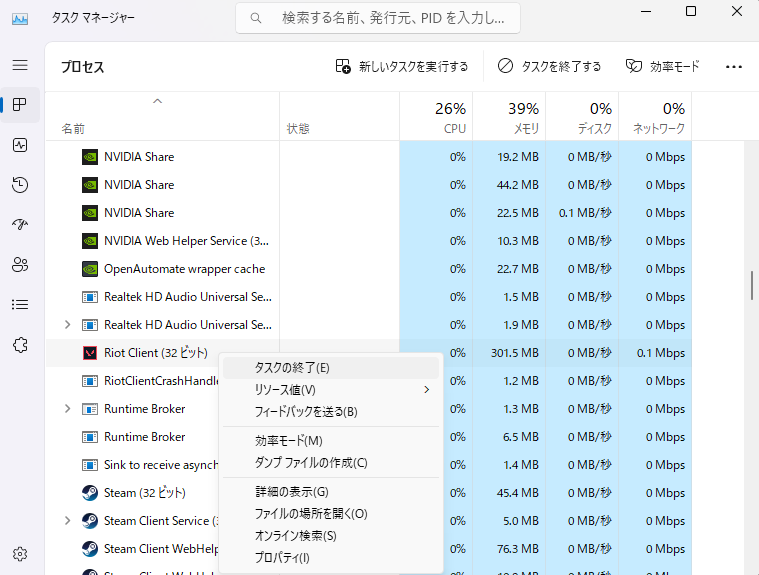759x575 pixels.
Task: Select the Performance sidebar icon
Action: point(20,145)
